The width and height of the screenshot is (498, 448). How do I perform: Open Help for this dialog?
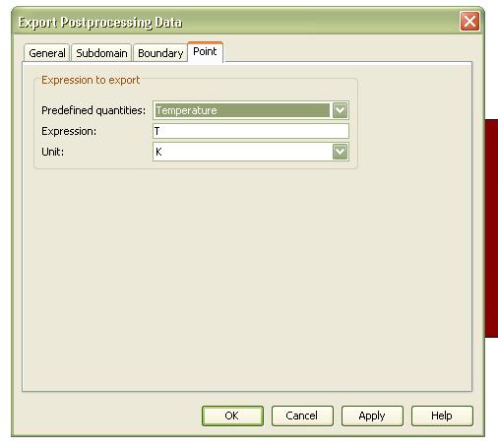point(442,416)
